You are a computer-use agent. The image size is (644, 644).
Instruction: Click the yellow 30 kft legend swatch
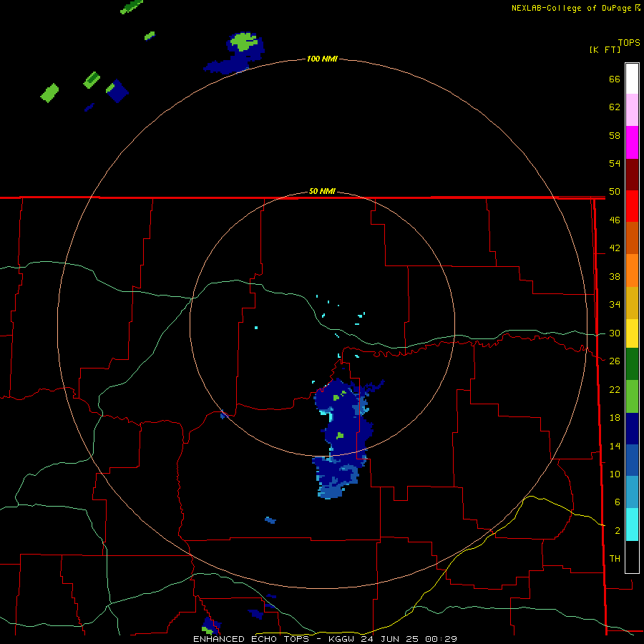tap(632, 333)
